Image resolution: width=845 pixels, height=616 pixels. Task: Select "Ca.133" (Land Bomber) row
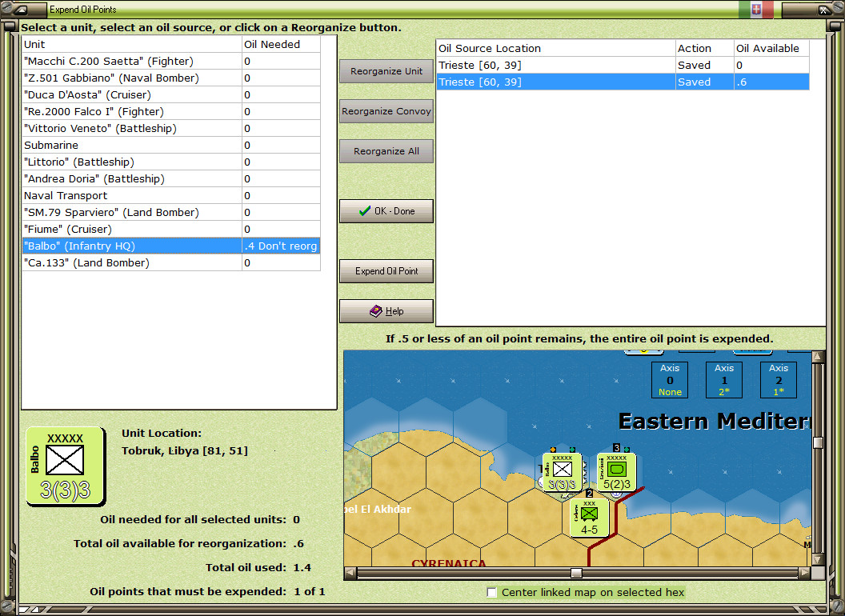tap(171, 262)
